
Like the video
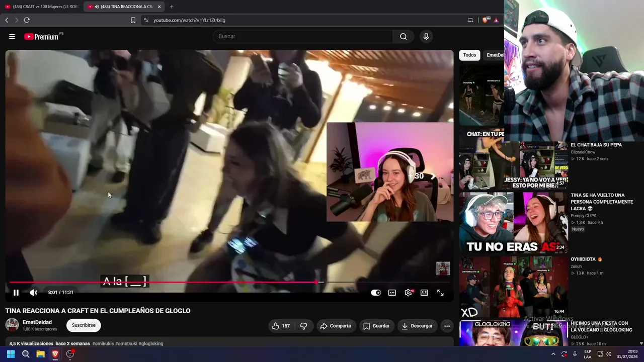(x=281, y=326)
